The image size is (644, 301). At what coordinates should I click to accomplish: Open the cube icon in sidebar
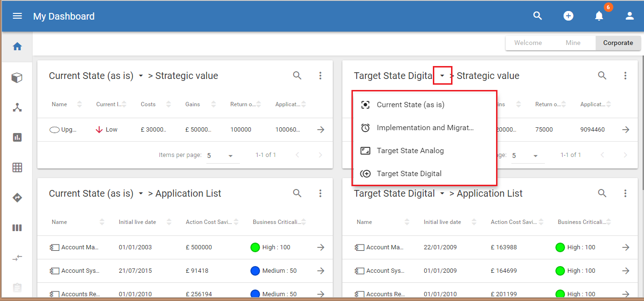pos(17,78)
